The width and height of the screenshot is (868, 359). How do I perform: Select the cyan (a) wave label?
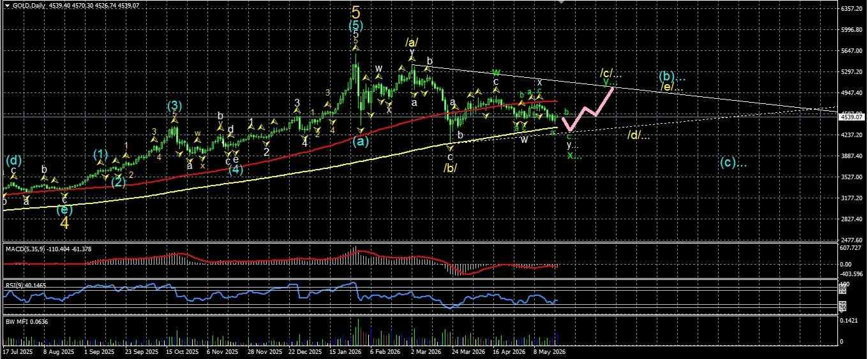tap(361, 142)
